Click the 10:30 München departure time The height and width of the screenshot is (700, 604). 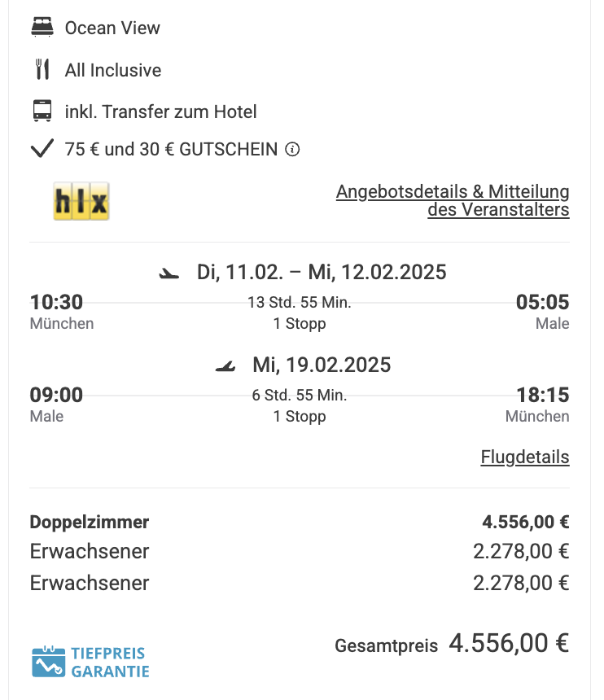(x=57, y=302)
